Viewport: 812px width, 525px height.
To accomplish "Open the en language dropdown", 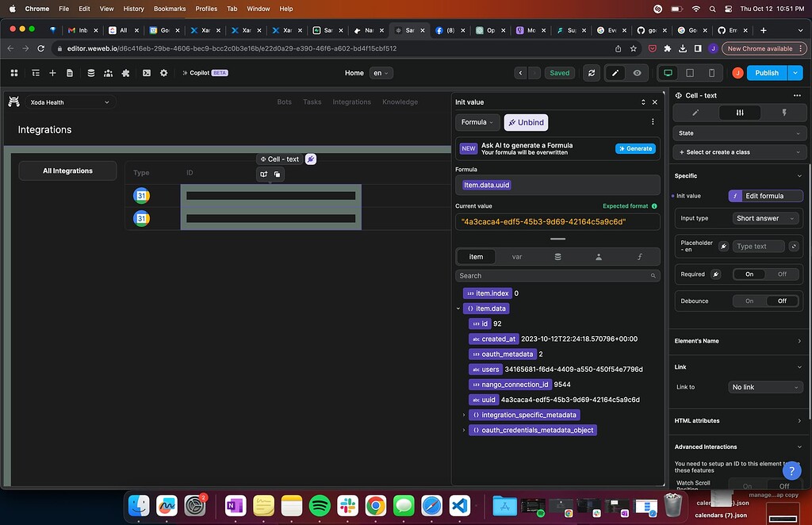I will pos(381,72).
